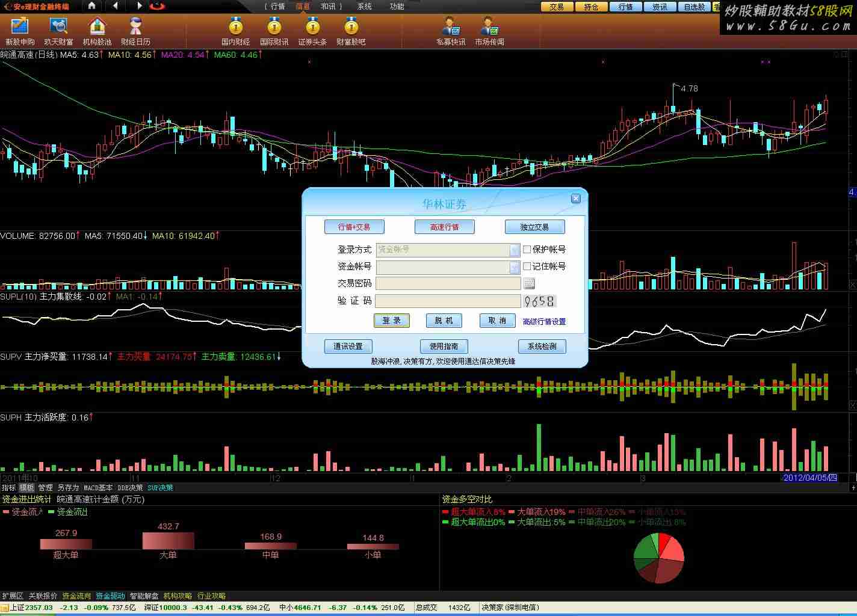
Task: Open the 系统 menu
Action: [x=365, y=7]
